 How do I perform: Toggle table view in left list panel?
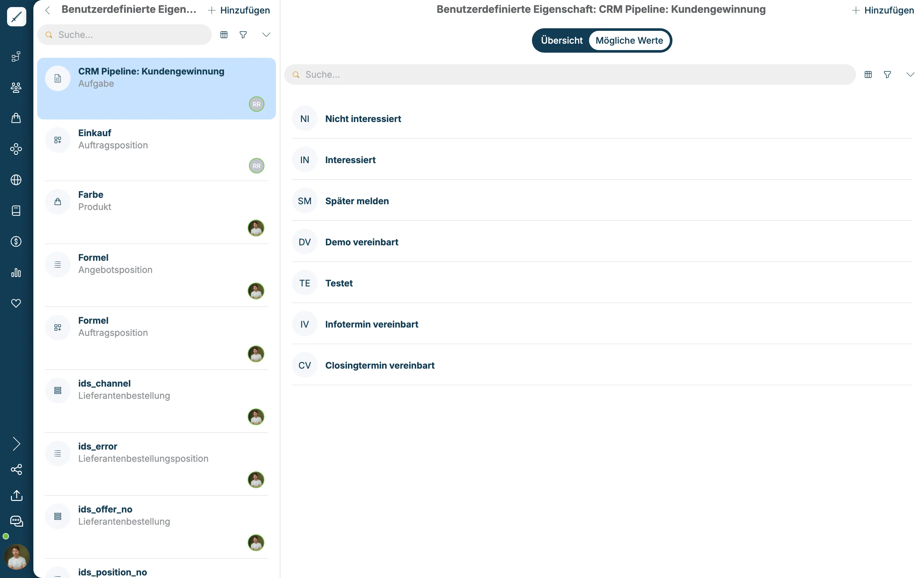(x=224, y=35)
